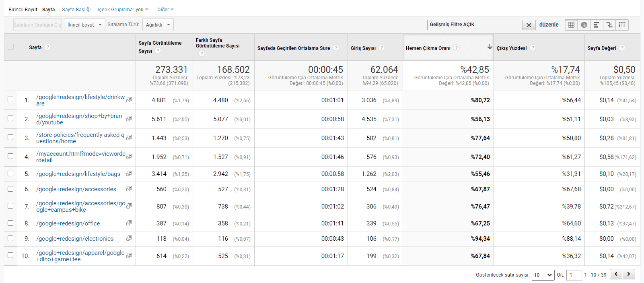644x283 pixels.
Task: Expand the Ağırlıklı sort type dropdown
Action: pos(158,25)
